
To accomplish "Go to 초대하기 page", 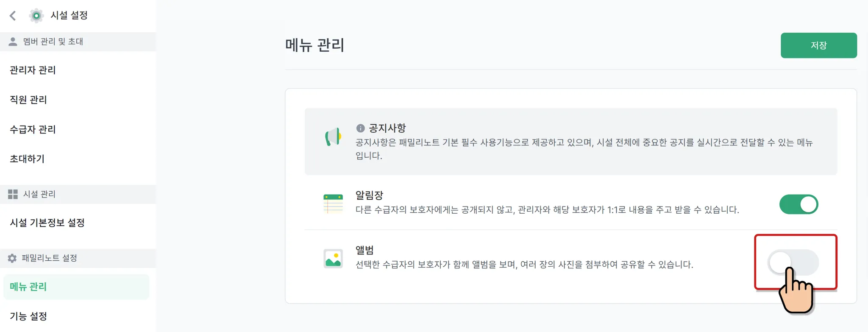I will point(27,159).
